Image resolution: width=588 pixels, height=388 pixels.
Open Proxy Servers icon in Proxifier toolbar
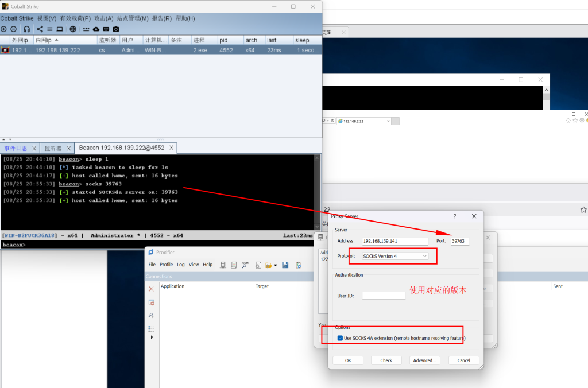coord(223,265)
